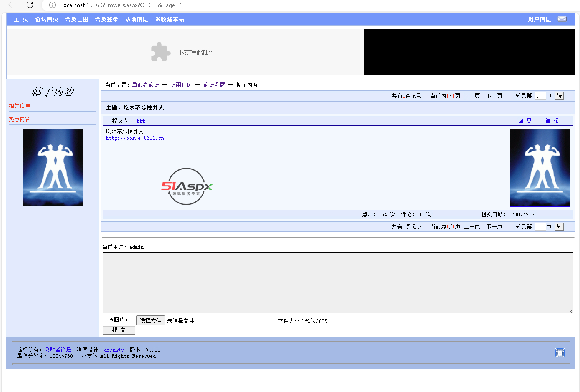Click the post title 主题: 吃水不忘挖井人
The image size is (580, 392).
[135, 107]
